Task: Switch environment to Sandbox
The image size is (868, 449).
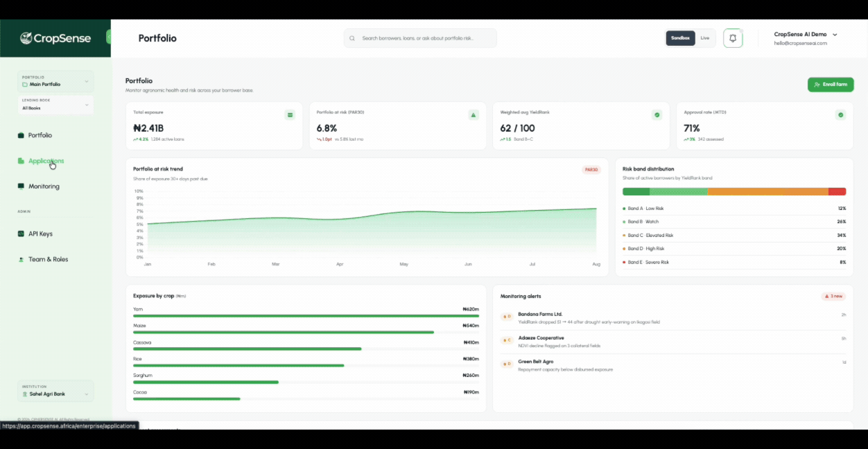Action: point(680,38)
